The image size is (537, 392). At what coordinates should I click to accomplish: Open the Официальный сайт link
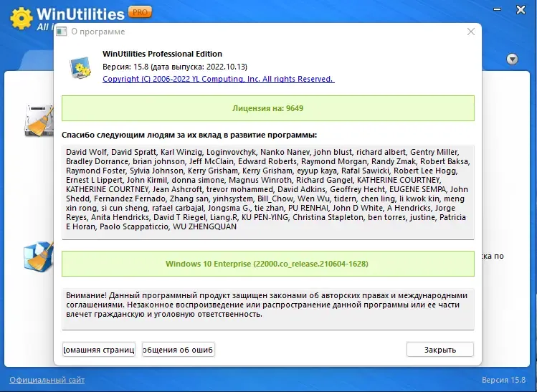47,380
